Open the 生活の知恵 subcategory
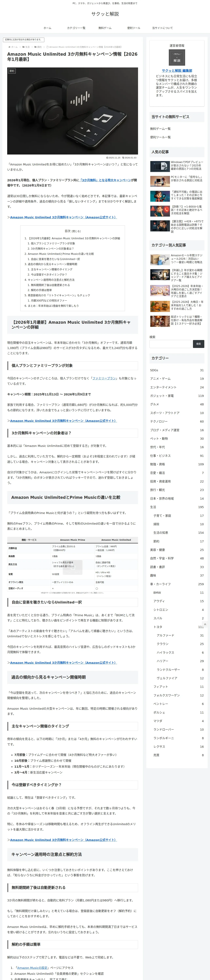Image resolution: width=210 pixels, height=980 pixels. coord(178,533)
